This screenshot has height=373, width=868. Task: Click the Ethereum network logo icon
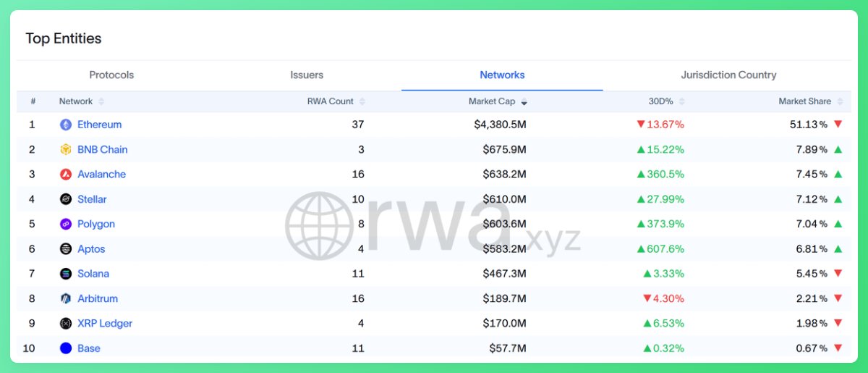[x=66, y=125]
